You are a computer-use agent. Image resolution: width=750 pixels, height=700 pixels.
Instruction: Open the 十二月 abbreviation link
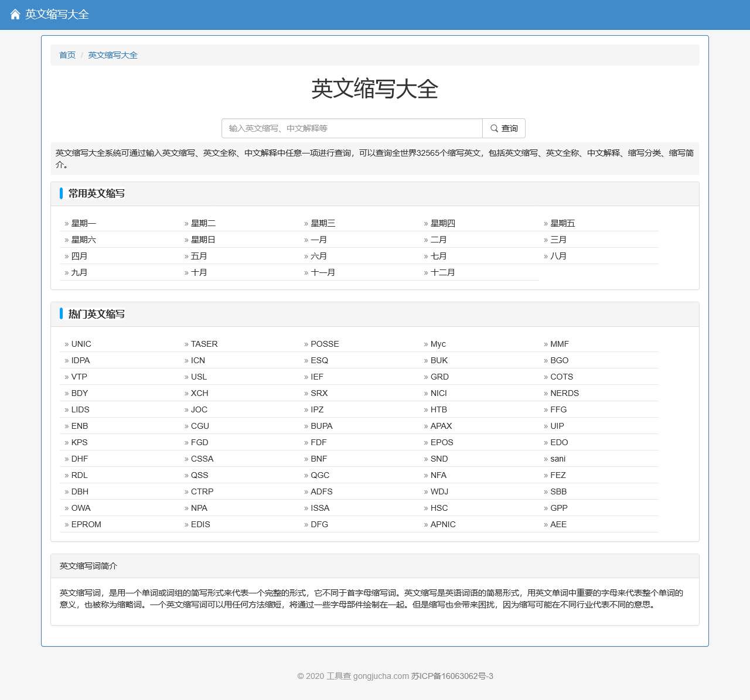pos(442,272)
